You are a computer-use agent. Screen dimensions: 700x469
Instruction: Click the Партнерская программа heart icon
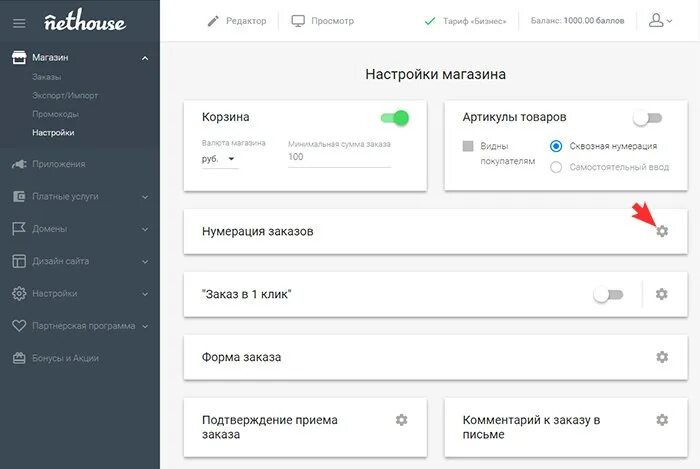click(19, 326)
